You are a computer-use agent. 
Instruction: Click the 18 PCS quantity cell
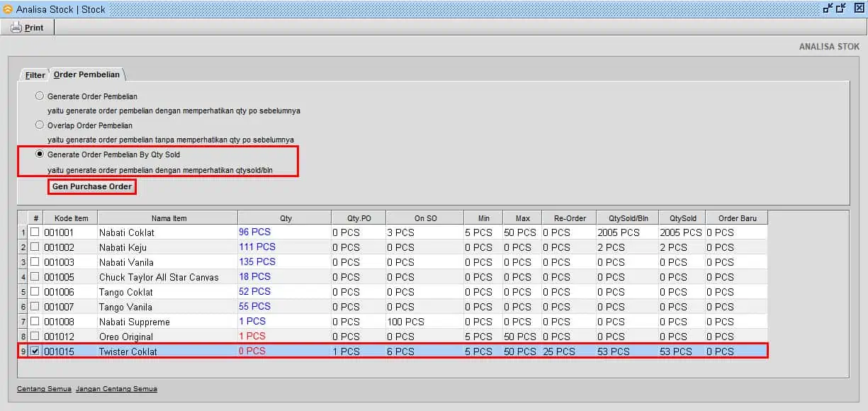pyautogui.click(x=285, y=276)
